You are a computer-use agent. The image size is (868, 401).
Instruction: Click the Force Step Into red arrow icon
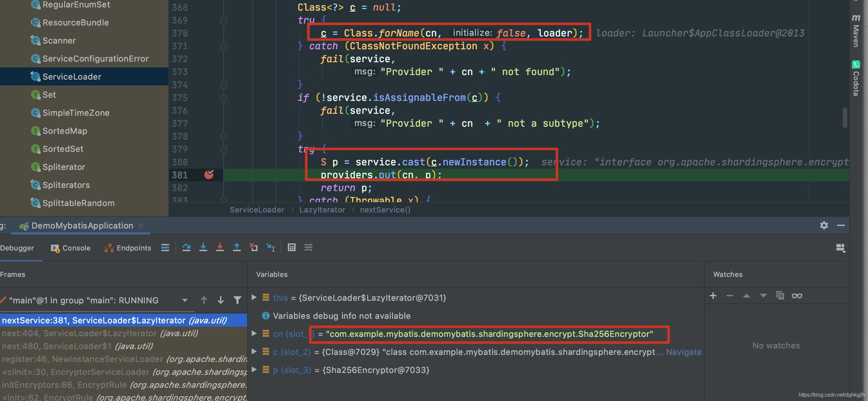coord(220,248)
